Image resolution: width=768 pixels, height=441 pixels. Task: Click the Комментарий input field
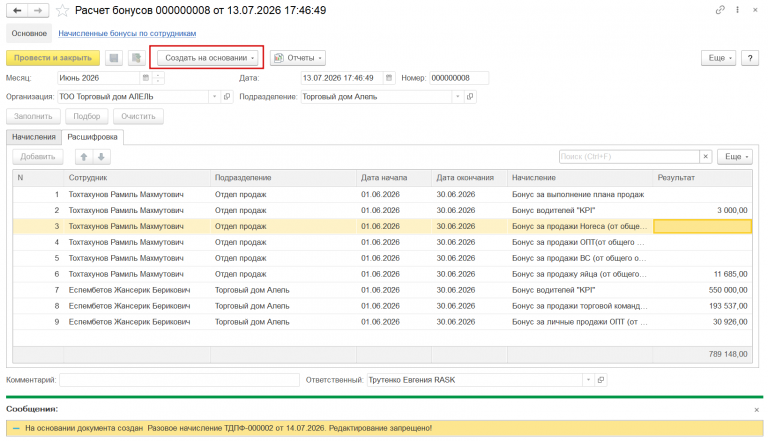[x=179, y=380]
